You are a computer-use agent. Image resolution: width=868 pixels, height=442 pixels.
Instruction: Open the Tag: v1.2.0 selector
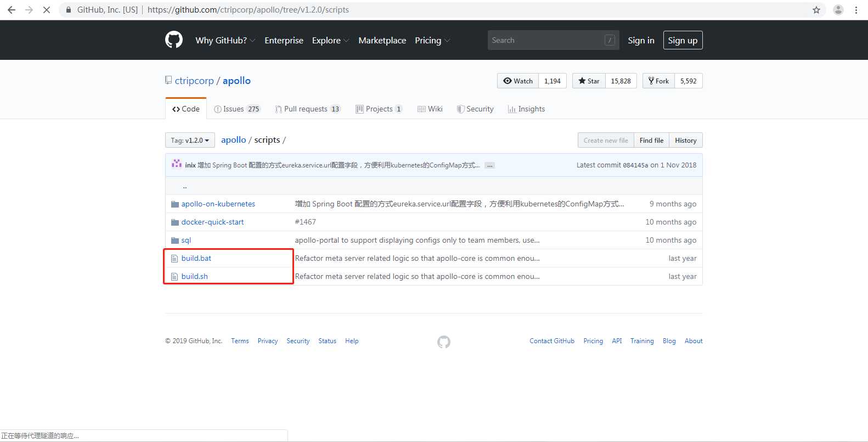pyautogui.click(x=190, y=140)
